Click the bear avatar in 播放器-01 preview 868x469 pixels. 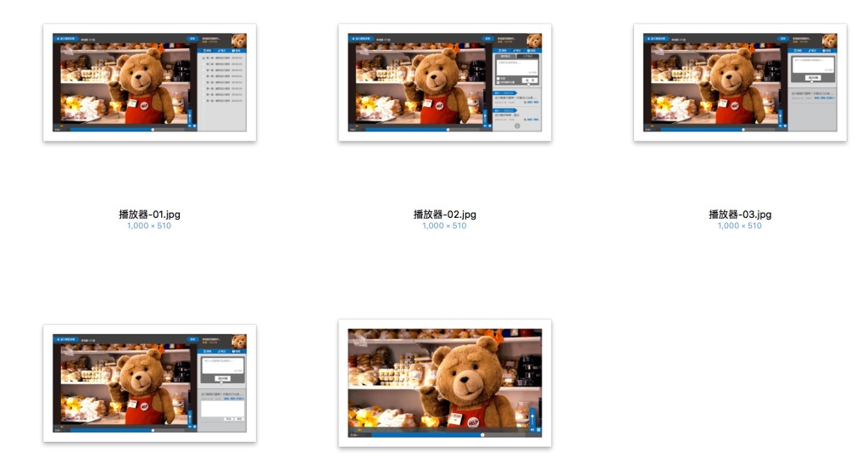(238, 41)
